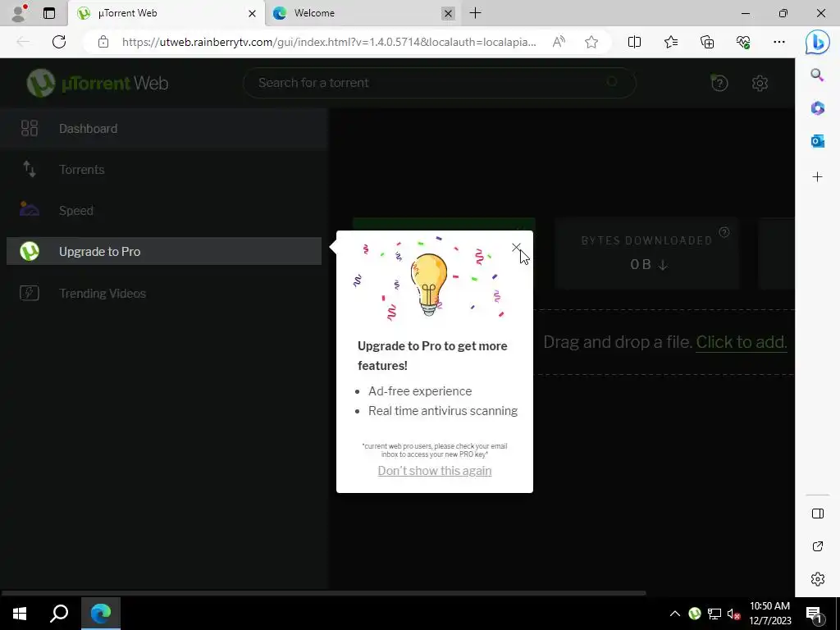Viewport: 840px width, 630px height.
Task: Switch to the Welcome tab
Action: (x=363, y=13)
